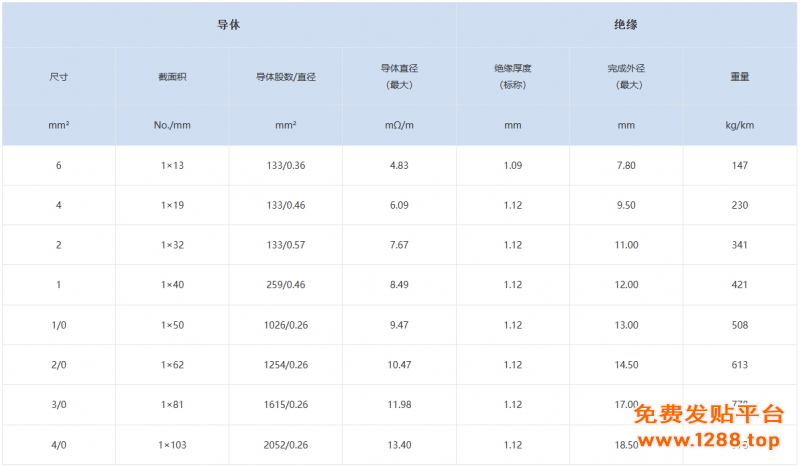
Task: Click the weight value '421'
Action: pos(740,285)
